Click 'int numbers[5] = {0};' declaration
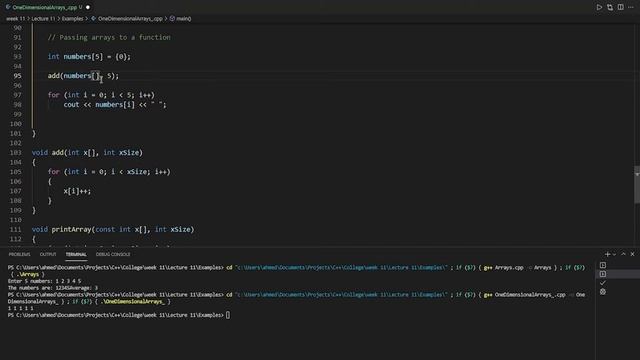The image size is (640, 360). click(x=89, y=57)
